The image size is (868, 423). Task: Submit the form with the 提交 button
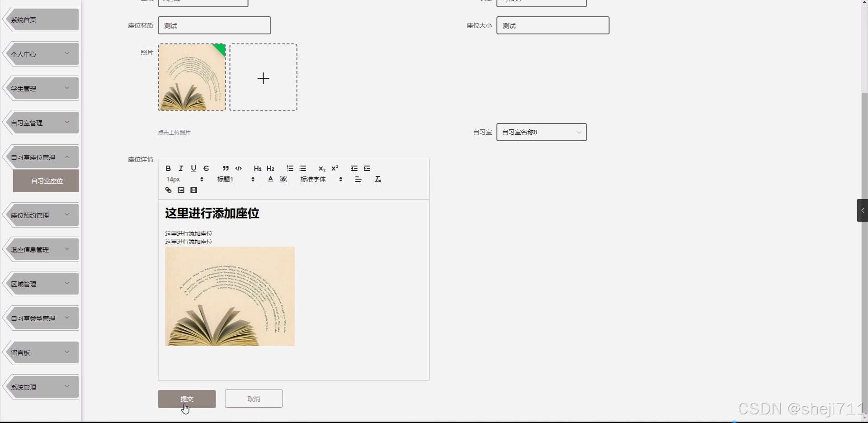click(x=187, y=399)
